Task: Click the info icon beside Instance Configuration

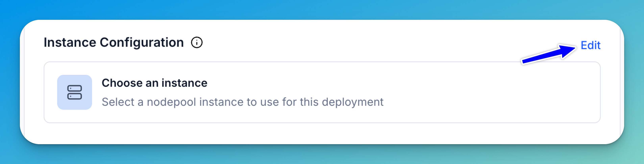Action: point(196,42)
